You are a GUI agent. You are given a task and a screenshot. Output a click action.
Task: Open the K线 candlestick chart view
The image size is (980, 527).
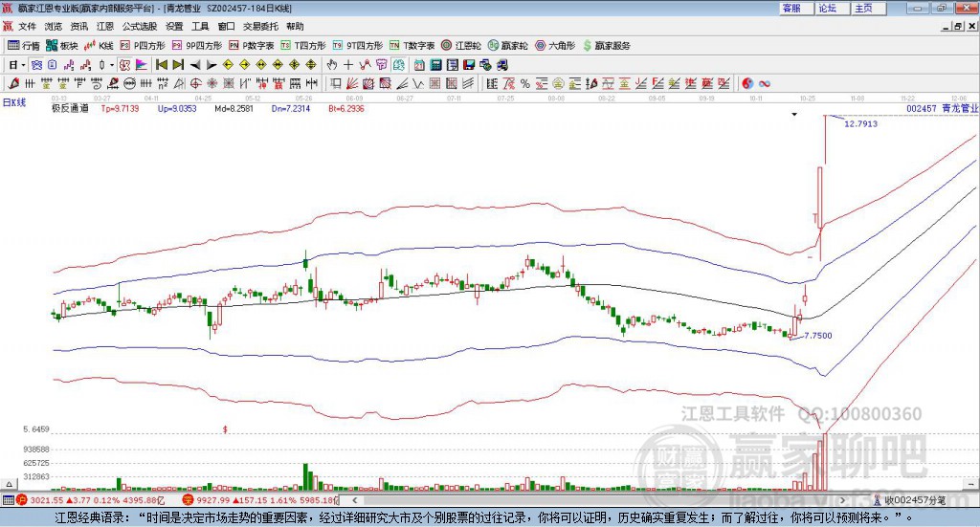100,45
